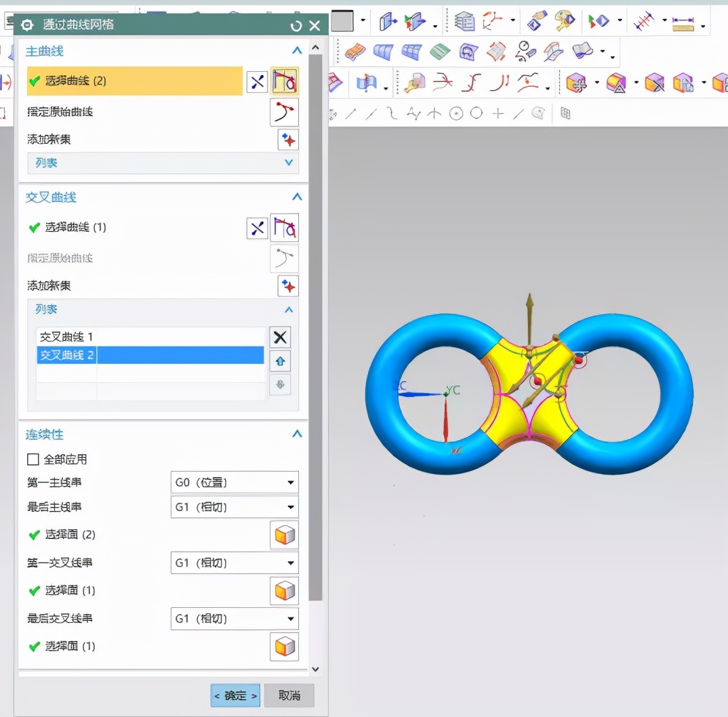Viewport: 728px width, 717px height.
Task: Click the reset dialog icon in title bar
Action: click(x=296, y=26)
